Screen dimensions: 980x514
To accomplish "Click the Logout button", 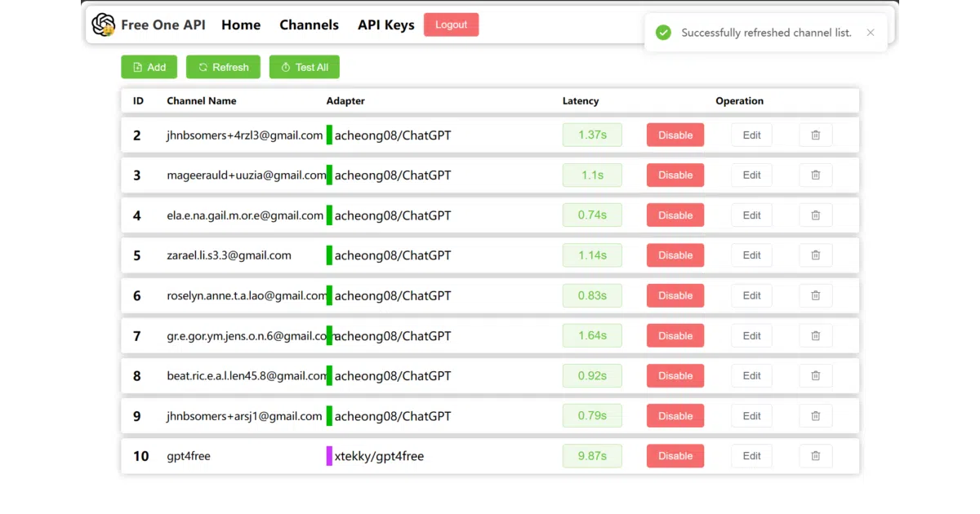I will (x=451, y=24).
